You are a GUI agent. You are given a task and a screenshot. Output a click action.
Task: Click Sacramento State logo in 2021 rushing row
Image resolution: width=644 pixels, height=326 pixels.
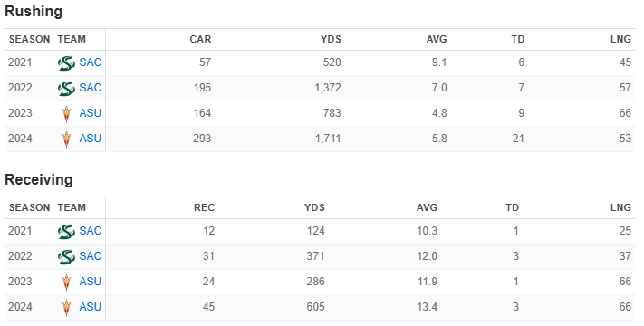pos(66,63)
